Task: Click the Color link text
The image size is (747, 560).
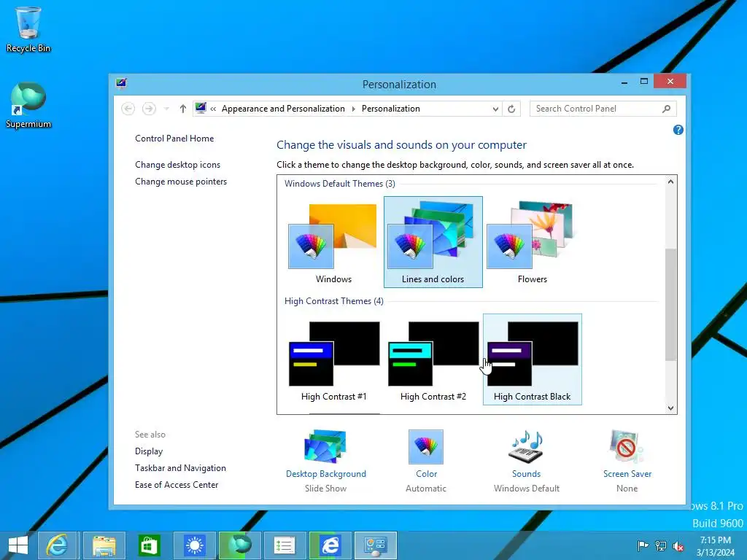Action: 426,474
